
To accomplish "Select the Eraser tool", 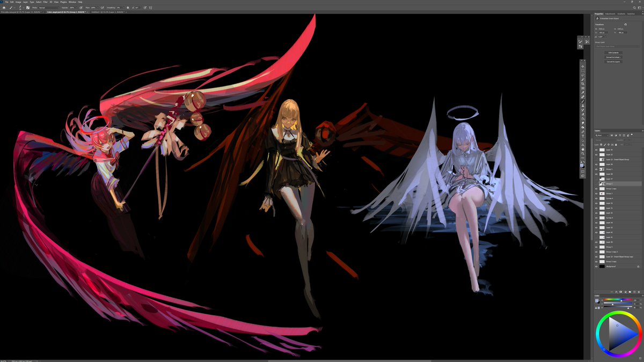I will [583, 114].
